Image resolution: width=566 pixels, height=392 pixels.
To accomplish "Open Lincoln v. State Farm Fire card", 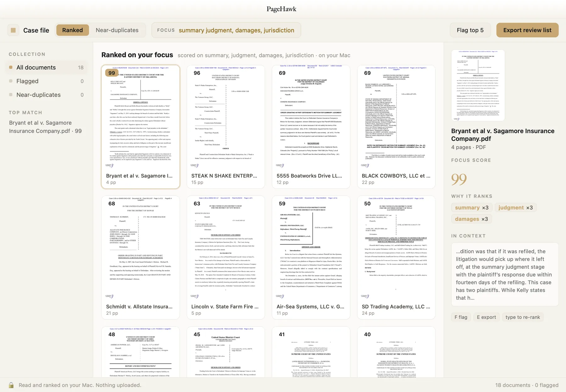I will tap(226, 258).
